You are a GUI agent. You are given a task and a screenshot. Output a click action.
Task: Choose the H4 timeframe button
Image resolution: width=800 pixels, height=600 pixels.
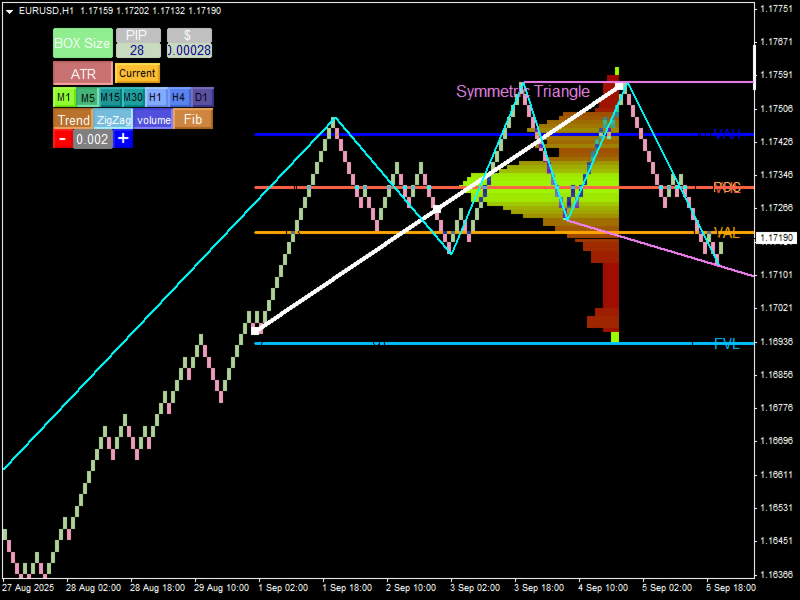pyautogui.click(x=179, y=97)
